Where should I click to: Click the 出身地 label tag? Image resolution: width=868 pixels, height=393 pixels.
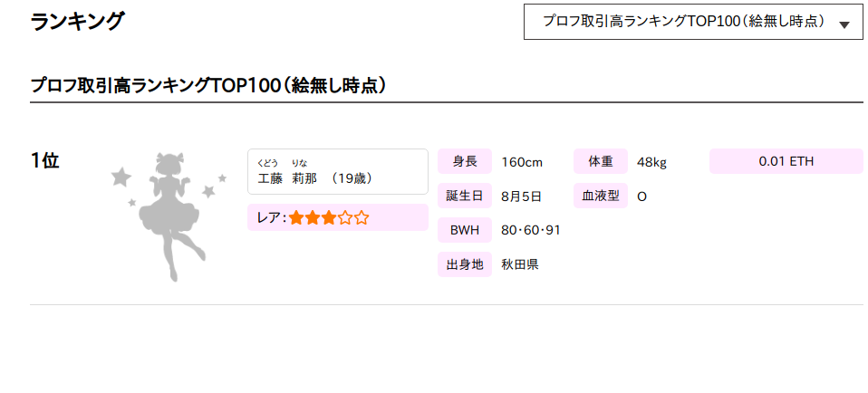coord(465,264)
